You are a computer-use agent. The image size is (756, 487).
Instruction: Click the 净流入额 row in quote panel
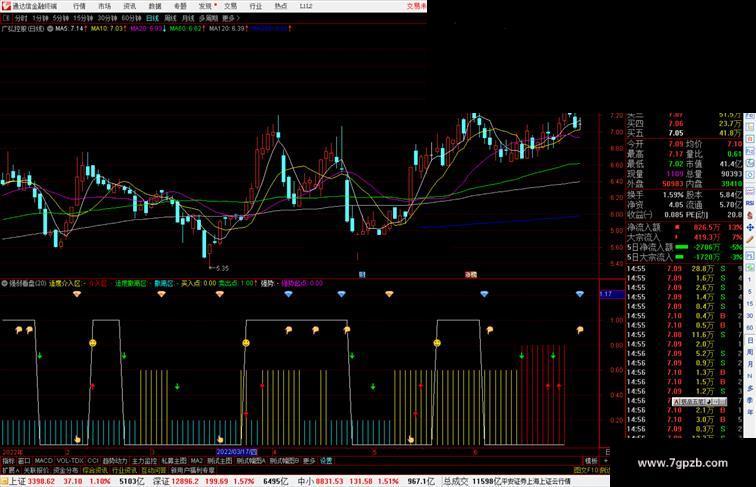click(x=684, y=227)
